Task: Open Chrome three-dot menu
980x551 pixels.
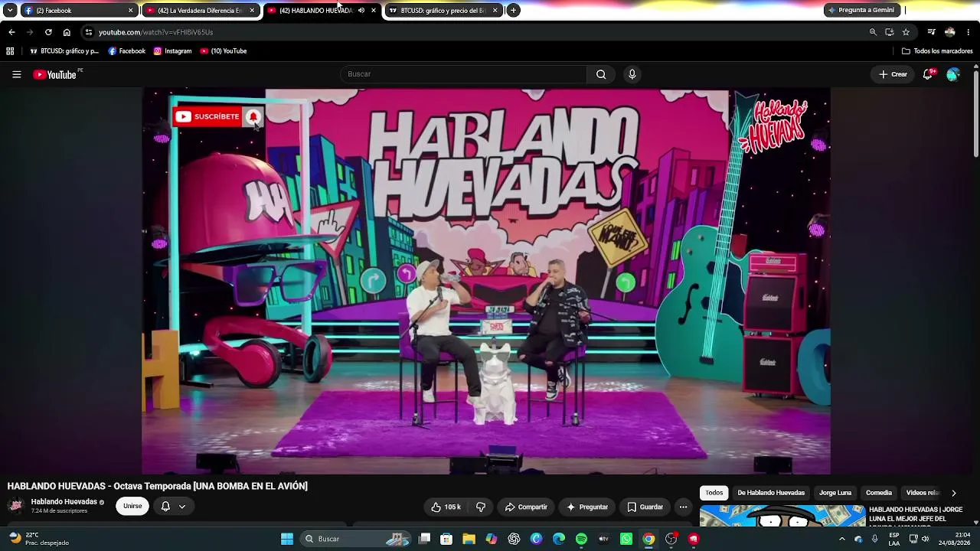Action: pos(969,32)
